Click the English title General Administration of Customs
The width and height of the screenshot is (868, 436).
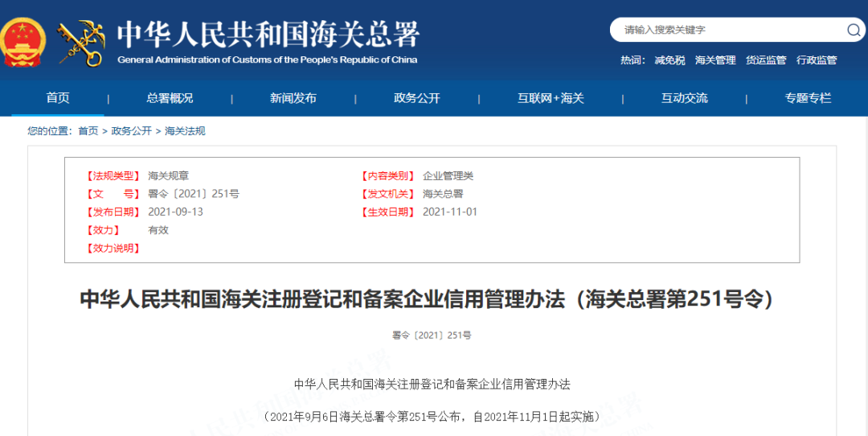point(268,60)
